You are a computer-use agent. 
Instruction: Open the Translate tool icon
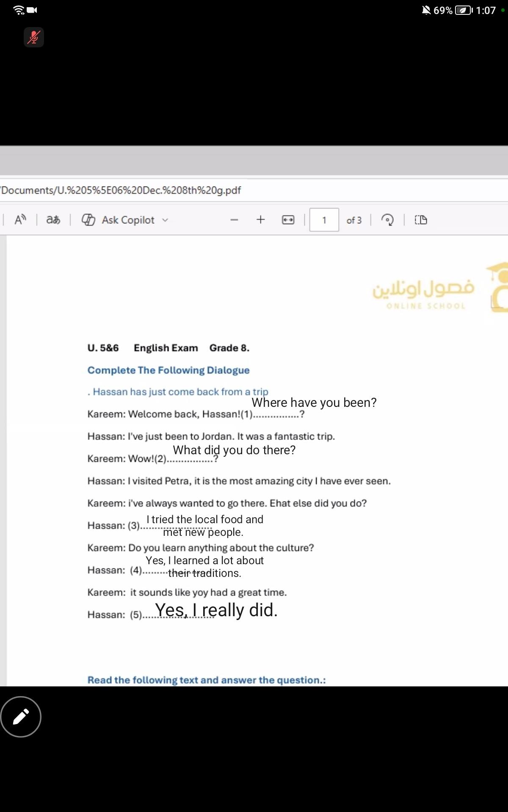[53, 220]
